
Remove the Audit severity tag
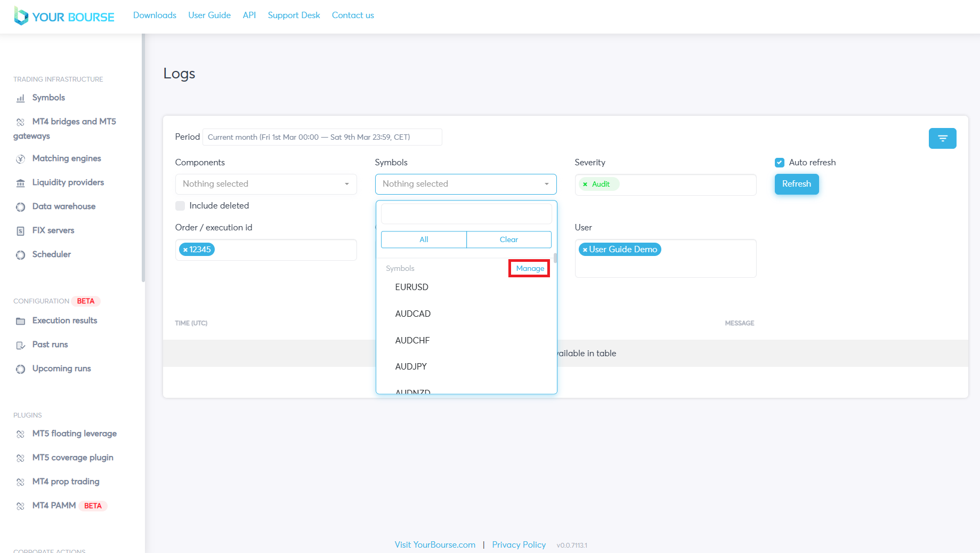tap(585, 185)
